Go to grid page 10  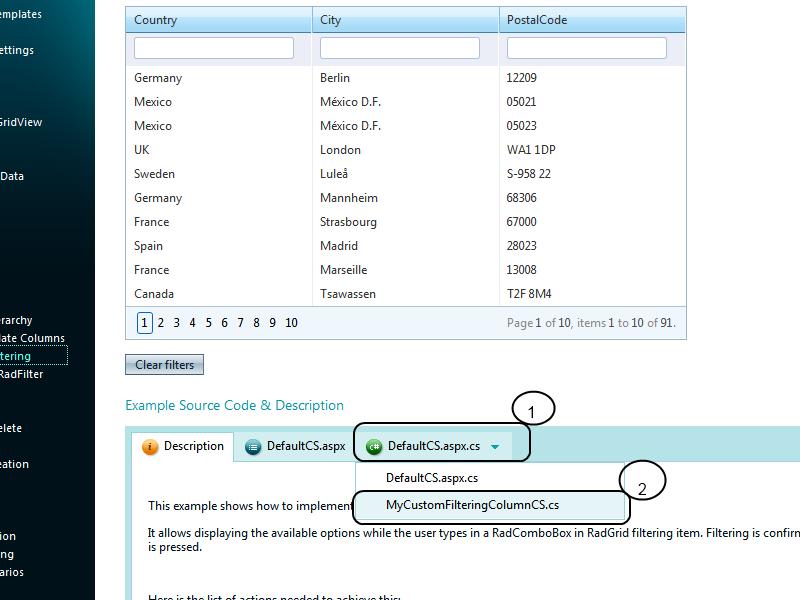[291, 323]
